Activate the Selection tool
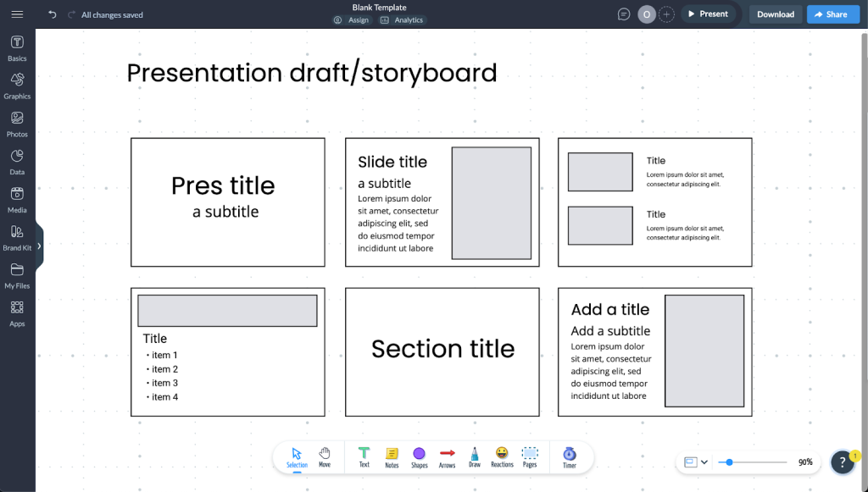 point(297,457)
